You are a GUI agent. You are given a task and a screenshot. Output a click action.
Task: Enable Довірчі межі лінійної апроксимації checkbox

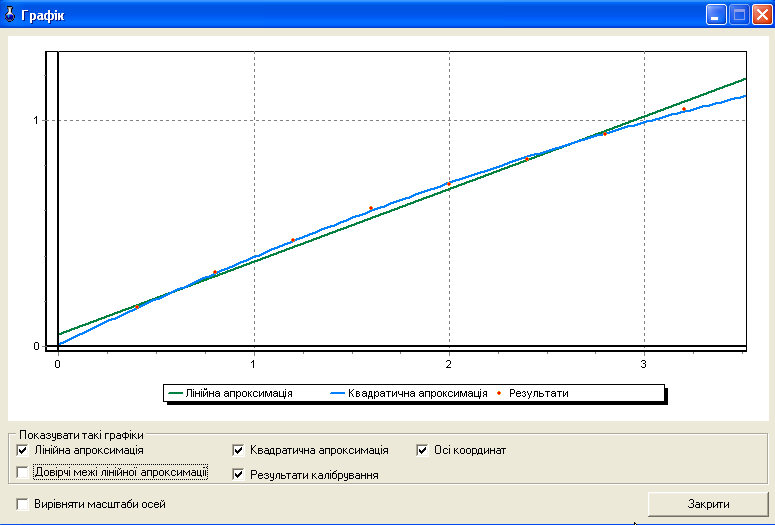(x=22, y=472)
